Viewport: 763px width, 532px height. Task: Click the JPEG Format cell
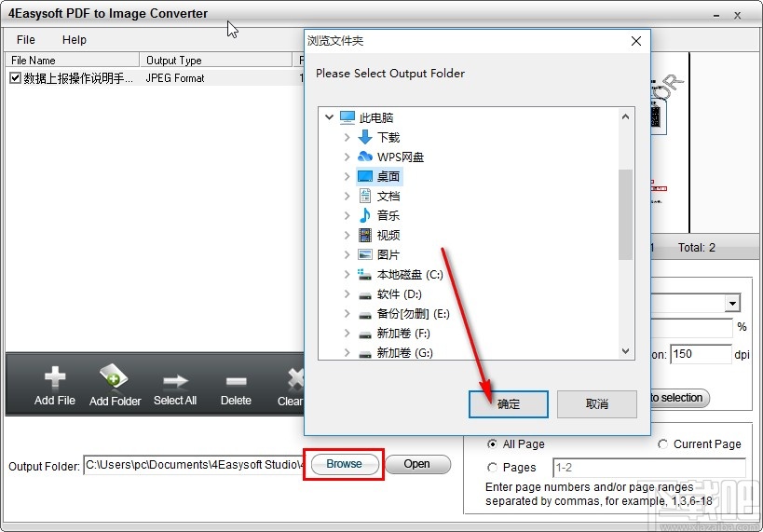click(175, 78)
